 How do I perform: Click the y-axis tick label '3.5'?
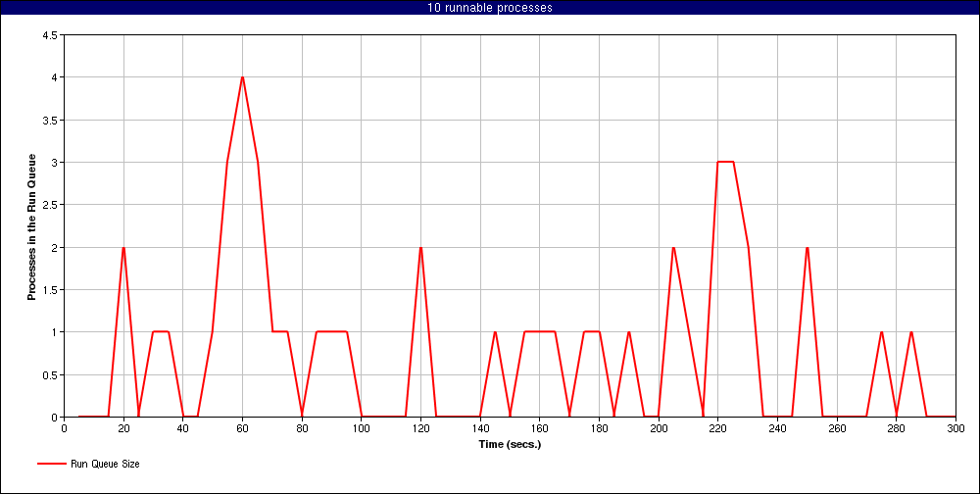click(x=51, y=120)
